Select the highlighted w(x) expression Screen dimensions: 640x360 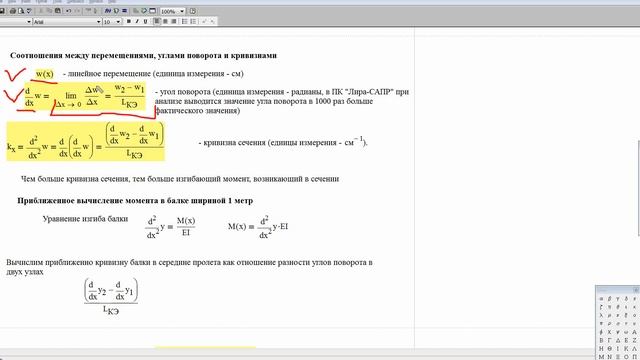click(44, 74)
